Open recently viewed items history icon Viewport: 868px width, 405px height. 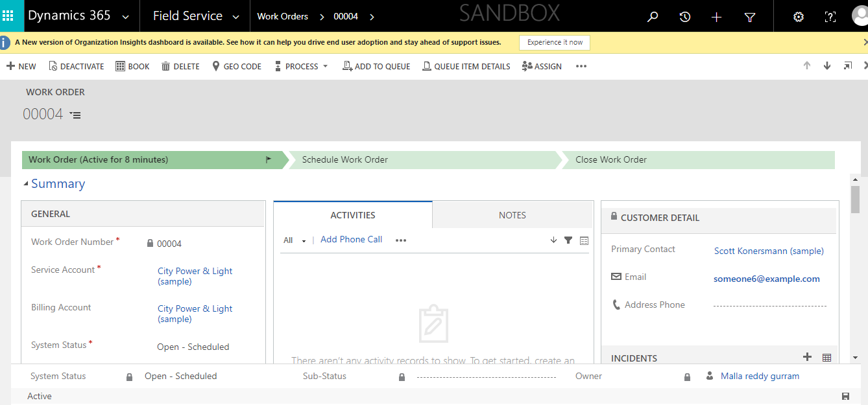point(685,17)
